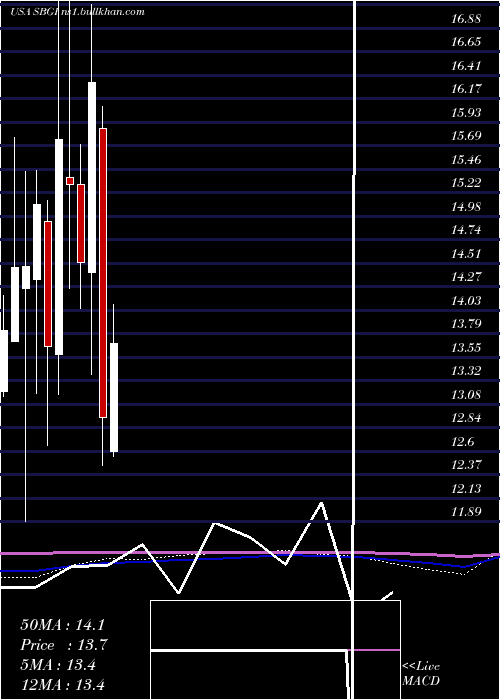
Task: Click the 16.41 value on price axis
Action: [466, 66]
